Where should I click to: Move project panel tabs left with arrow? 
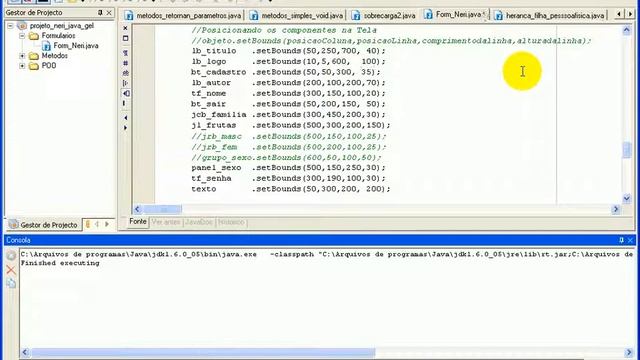97,224
